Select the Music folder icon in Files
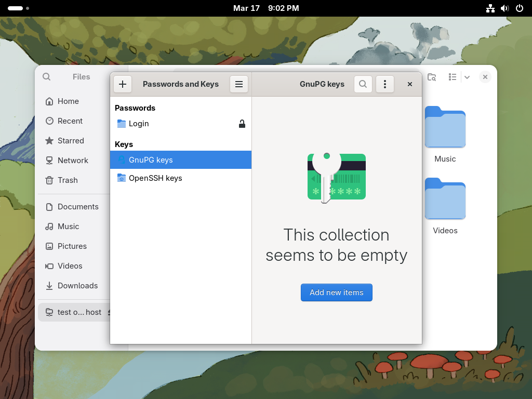The width and height of the screenshot is (532, 399). click(445, 127)
